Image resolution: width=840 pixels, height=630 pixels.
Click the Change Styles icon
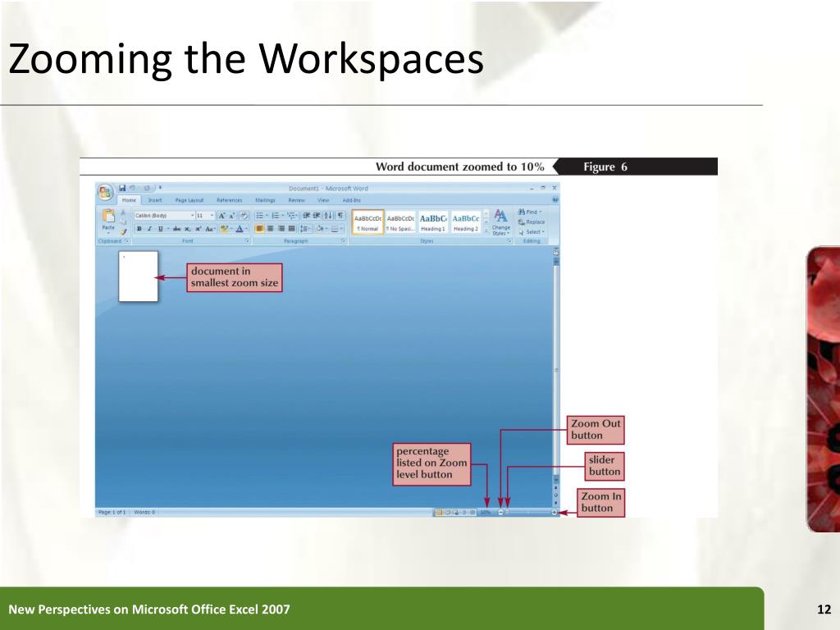(x=501, y=221)
